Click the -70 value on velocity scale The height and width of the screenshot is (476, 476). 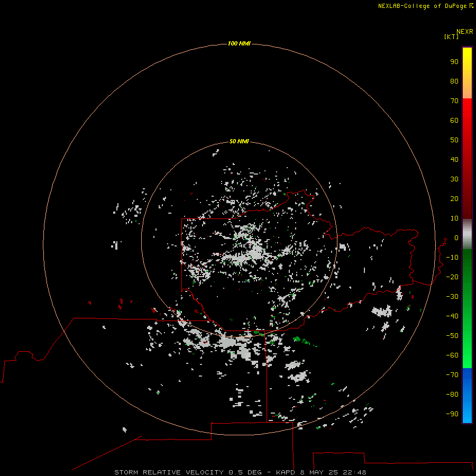[x=452, y=375]
